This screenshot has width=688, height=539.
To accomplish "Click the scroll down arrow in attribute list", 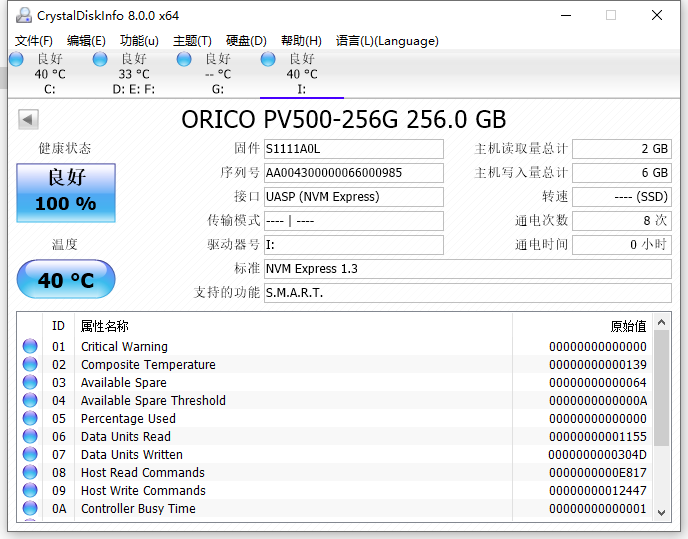I will click(x=662, y=512).
